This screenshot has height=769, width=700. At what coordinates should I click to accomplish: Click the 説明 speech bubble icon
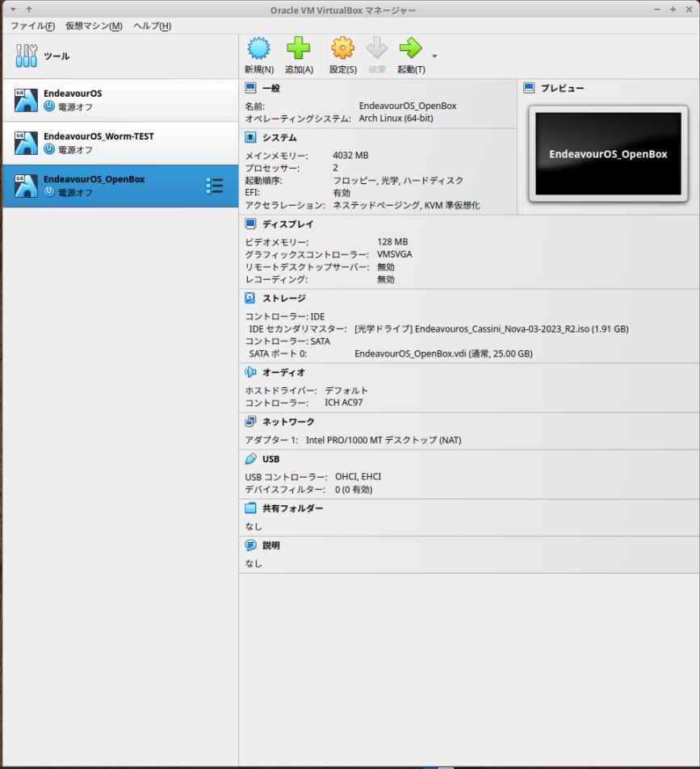click(250, 545)
